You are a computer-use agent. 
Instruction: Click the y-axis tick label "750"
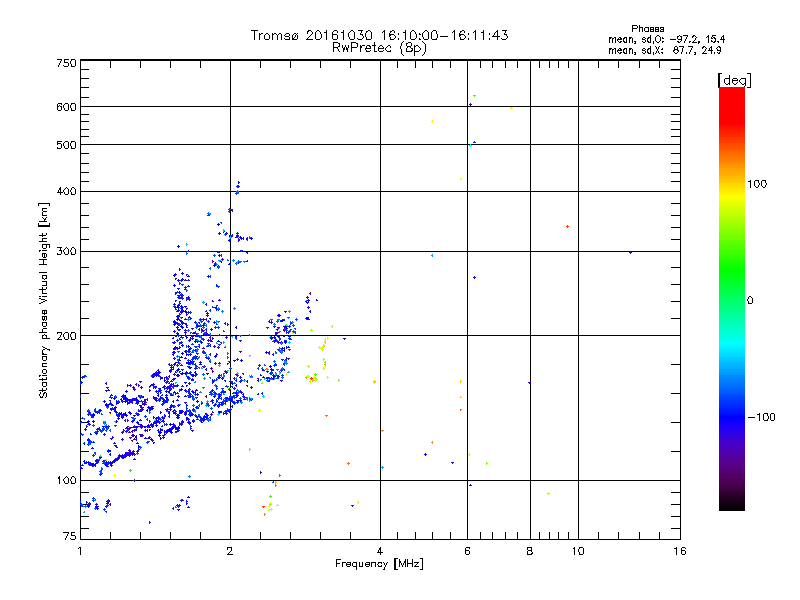click(66, 63)
